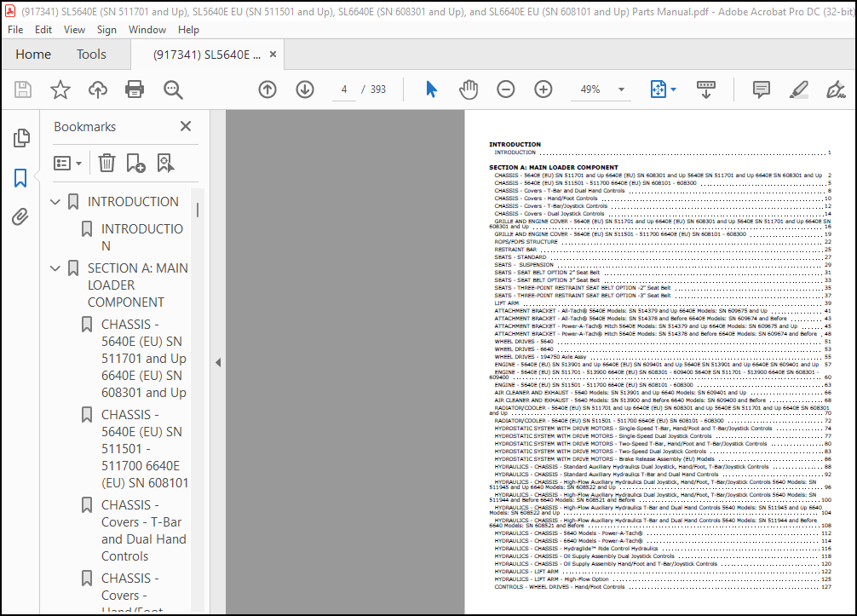Screen dimensions: 857x616
Task: Open CHASSIS 5640E (EU) SN 511701 bookmark
Action: [x=144, y=359]
